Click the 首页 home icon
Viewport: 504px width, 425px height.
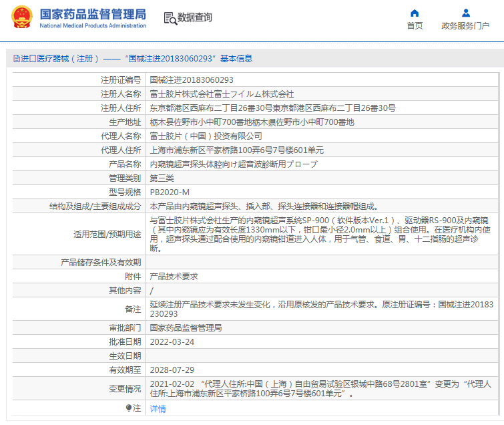[415, 13]
